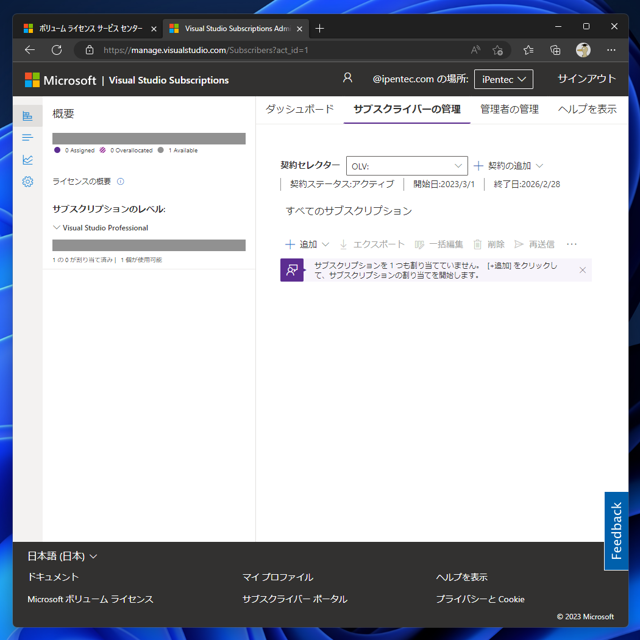
Task: Close the ボリューム ライセンス サービス センター tab
Action: pyautogui.click(x=154, y=29)
